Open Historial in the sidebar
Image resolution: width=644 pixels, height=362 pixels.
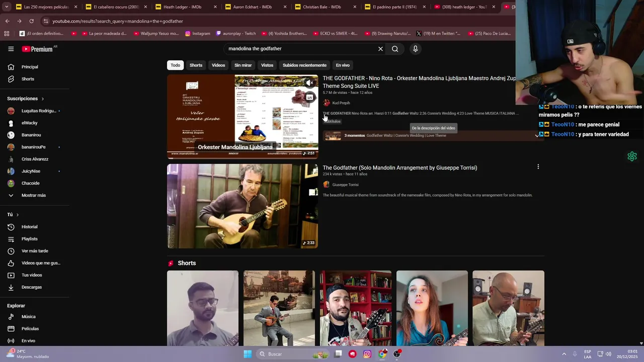tap(29, 227)
